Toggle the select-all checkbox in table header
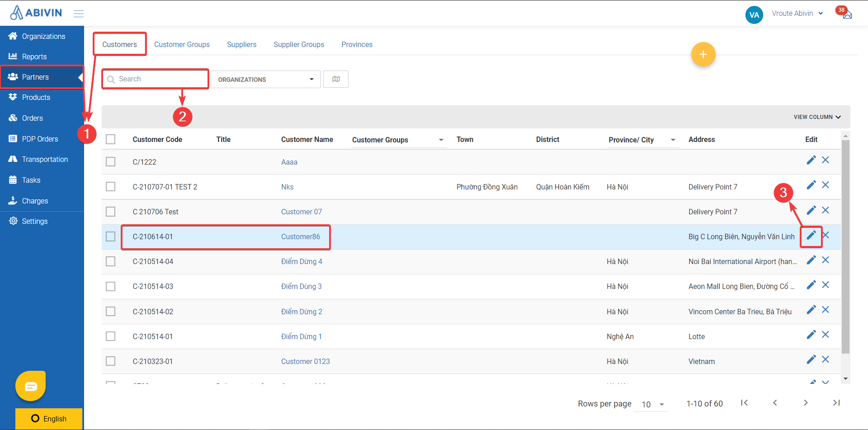Screen dimensions: 868x430 111,139
